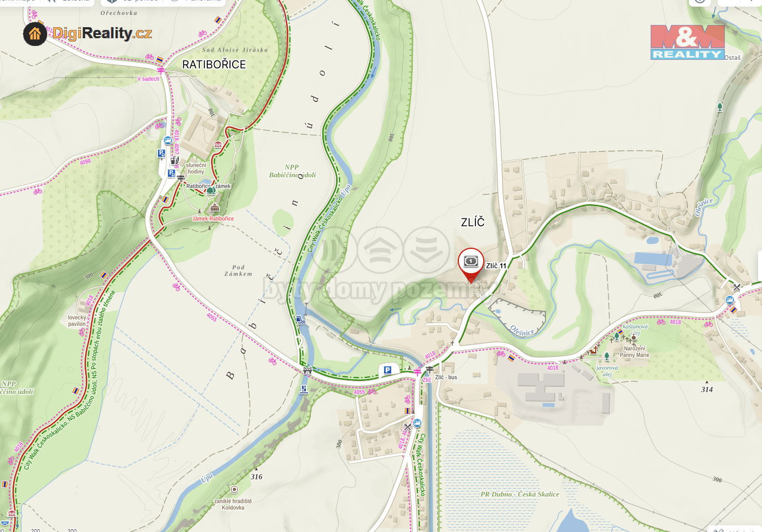Click the sluneční hodiny map label

pyautogui.click(x=196, y=168)
